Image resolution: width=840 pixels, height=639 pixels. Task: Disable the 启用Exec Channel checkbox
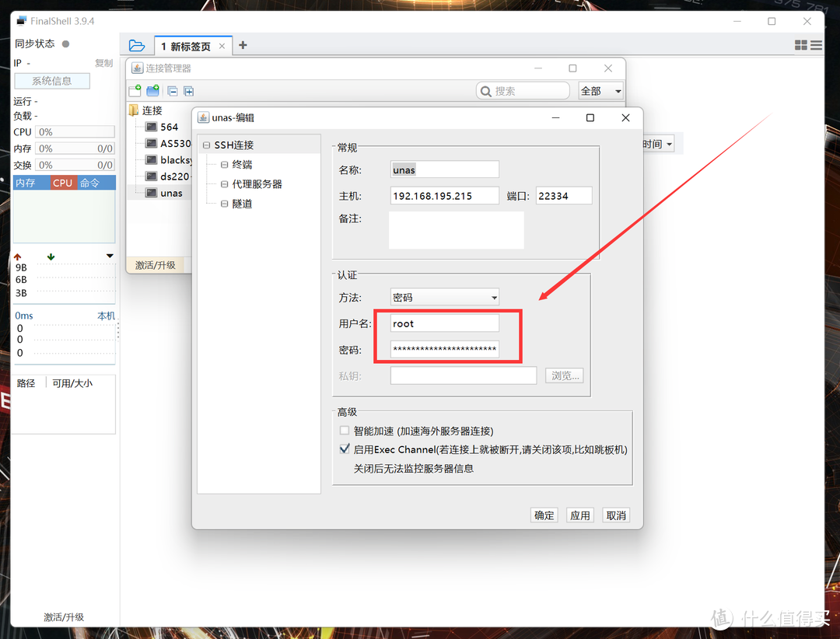click(345, 448)
